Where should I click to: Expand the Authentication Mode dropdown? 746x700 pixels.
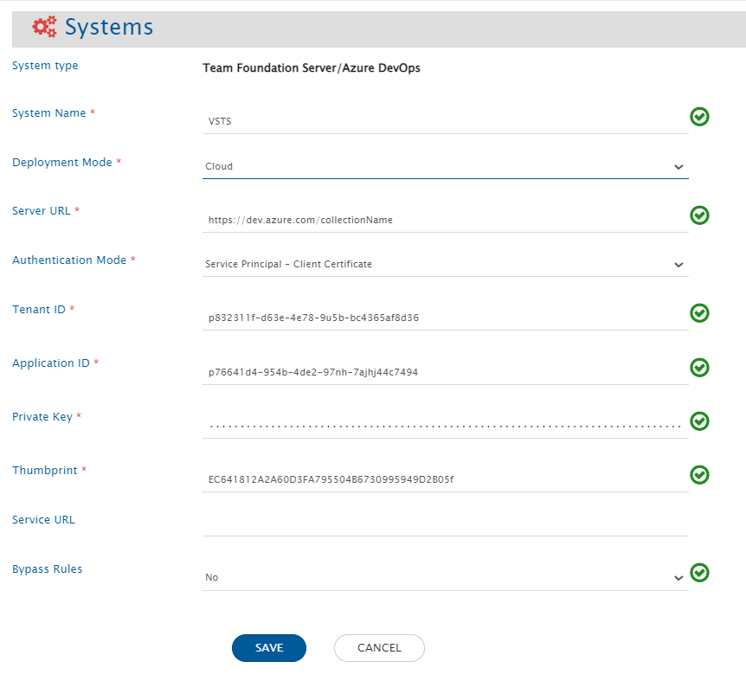[445, 264]
